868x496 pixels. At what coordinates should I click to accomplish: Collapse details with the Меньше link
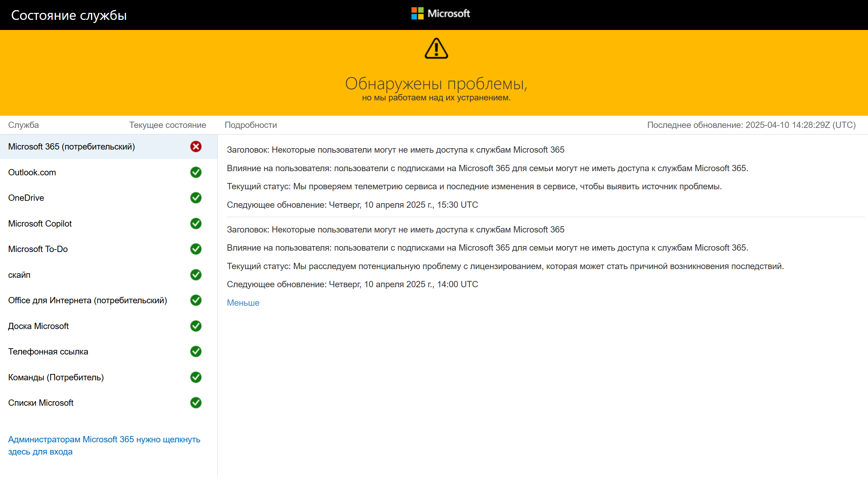[243, 303]
